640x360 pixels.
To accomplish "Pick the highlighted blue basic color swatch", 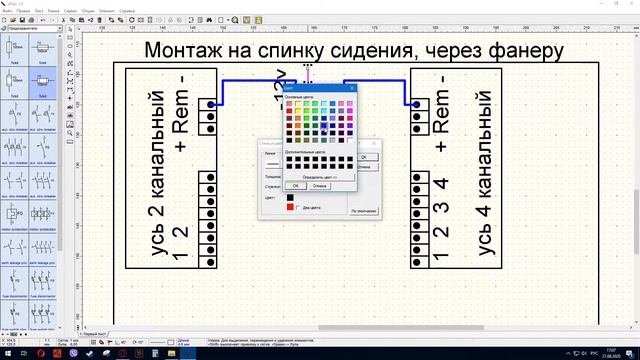I will click(324, 125).
